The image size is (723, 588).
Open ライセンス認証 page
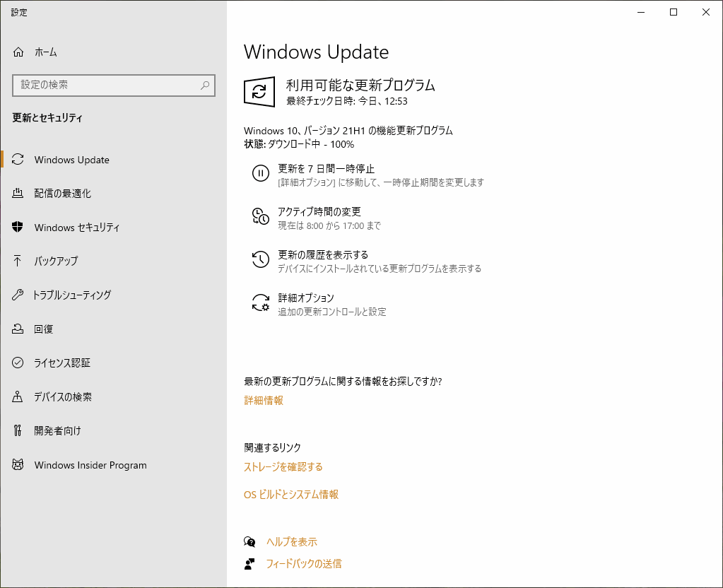(113, 363)
